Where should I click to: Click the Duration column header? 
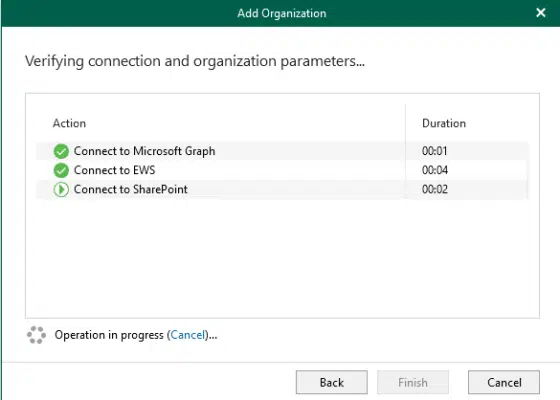click(x=444, y=123)
